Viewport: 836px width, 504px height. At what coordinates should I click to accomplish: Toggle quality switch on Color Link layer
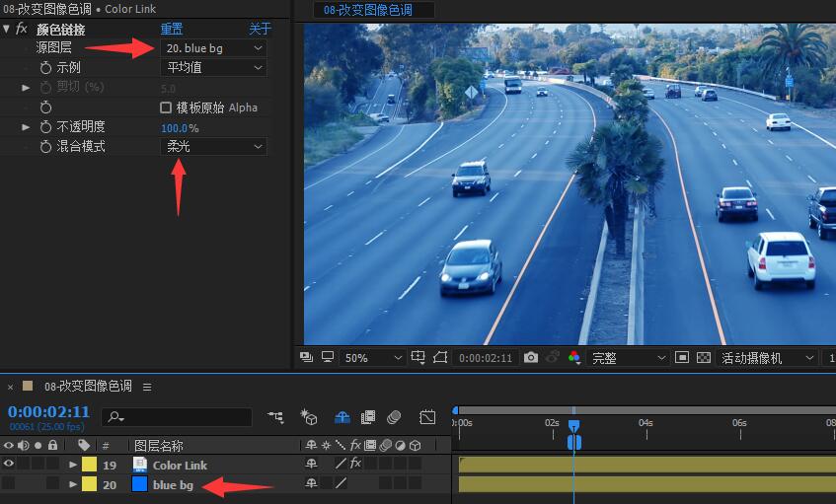(341, 464)
